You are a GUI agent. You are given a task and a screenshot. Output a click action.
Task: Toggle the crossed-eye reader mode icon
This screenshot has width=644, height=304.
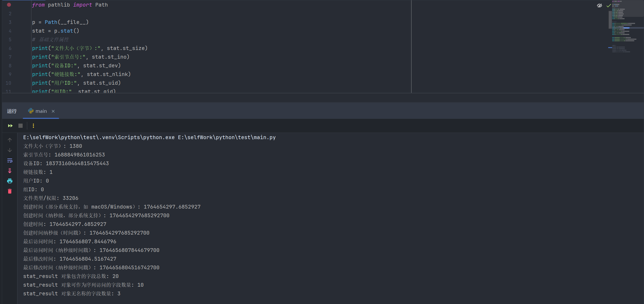tap(600, 6)
